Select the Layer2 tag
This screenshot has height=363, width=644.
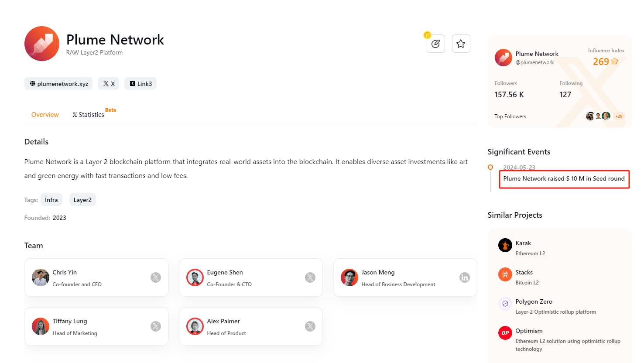point(82,200)
